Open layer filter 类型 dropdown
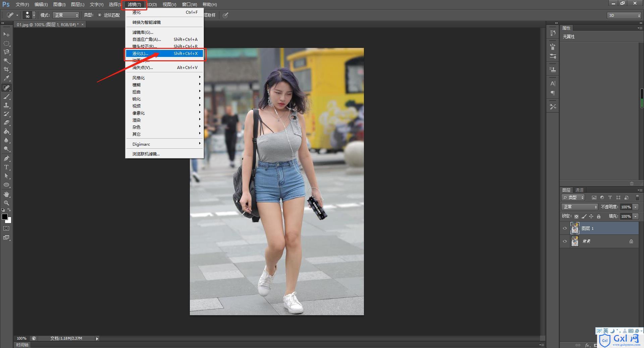Screen dimensions: 644x348 573,198
